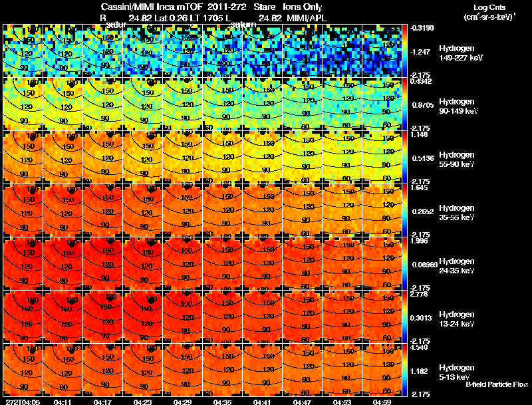Select the 13-24 keV panel at 04:11

click(x=63, y=317)
